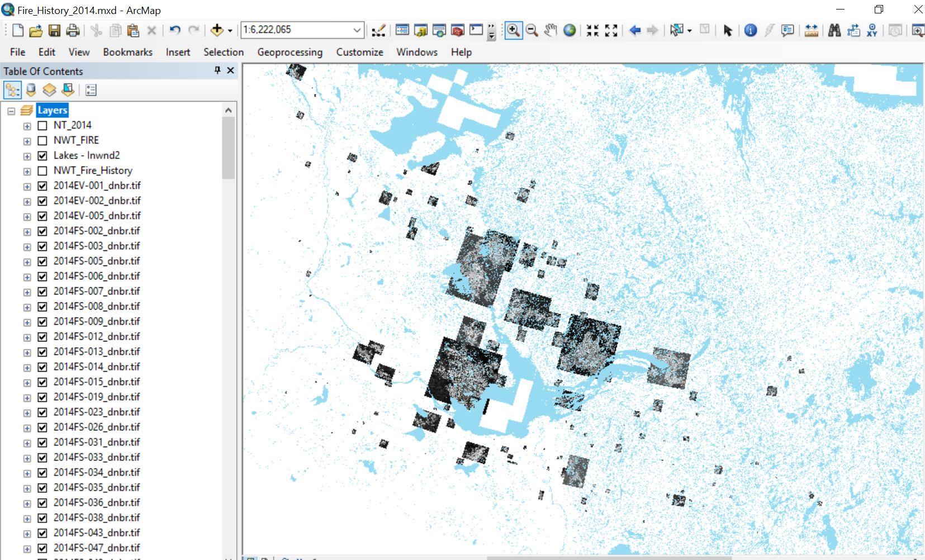Image resolution: width=925 pixels, height=560 pixels.
Task: Select the Zoom In tool
Action: [513, 30]
